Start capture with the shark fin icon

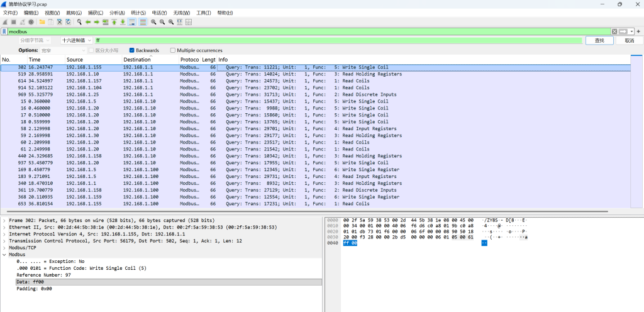click(x=5, y=22)
